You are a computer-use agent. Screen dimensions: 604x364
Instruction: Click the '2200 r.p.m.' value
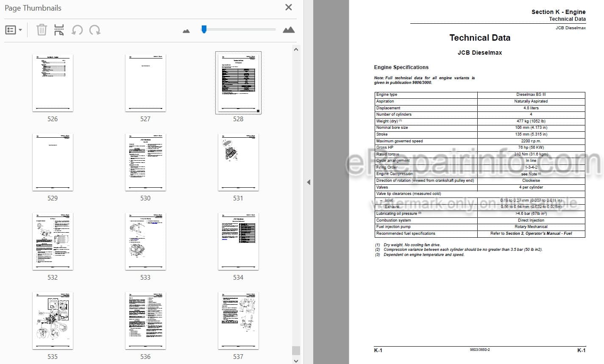click(531, 141)
